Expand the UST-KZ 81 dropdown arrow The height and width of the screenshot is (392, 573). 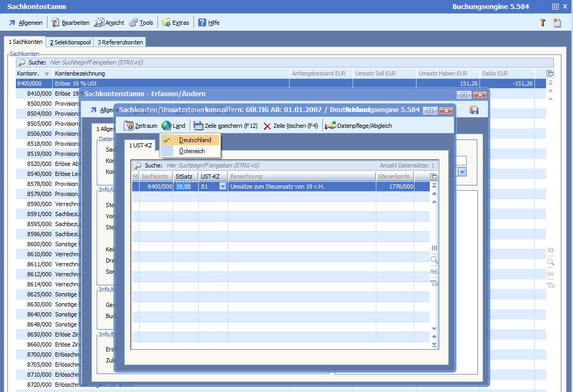click(x=223, y=186)
